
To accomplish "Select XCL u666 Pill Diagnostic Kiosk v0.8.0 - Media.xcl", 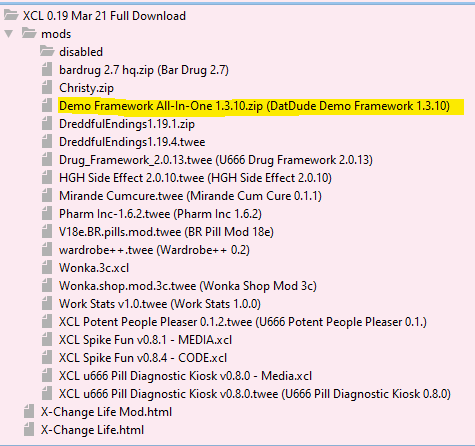I will [185, 376].
